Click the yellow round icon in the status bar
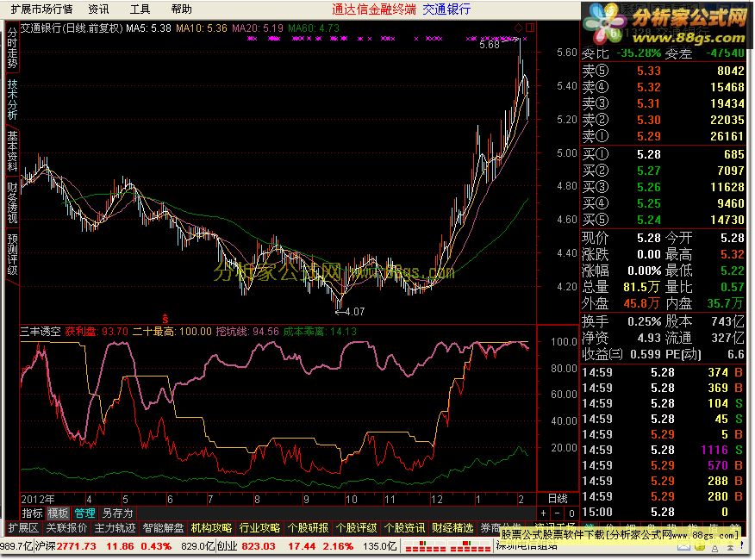This screenshot has width=755, height=560. tap(700, 547)
